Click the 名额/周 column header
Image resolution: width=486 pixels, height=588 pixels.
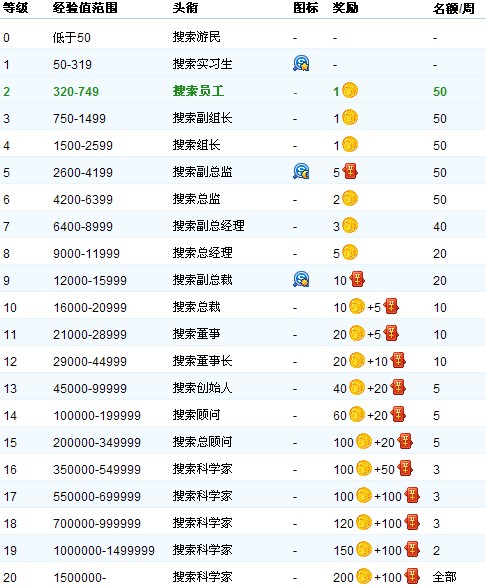tap(454, 8)
